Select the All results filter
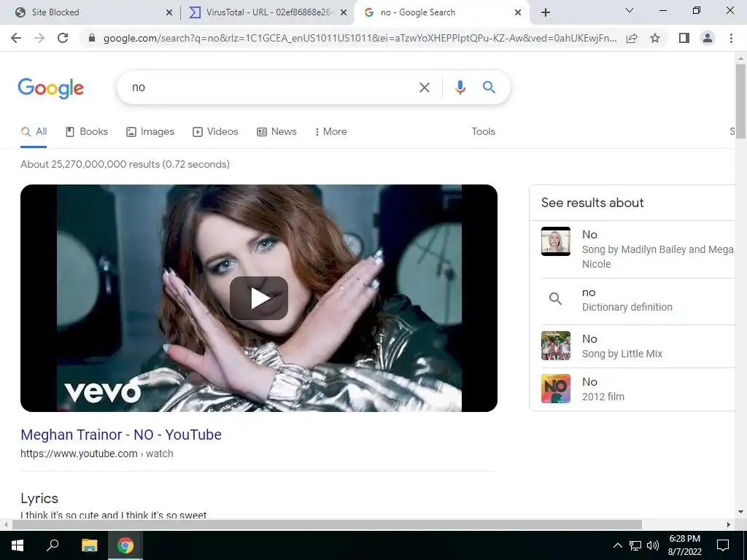 pos(34,132)
